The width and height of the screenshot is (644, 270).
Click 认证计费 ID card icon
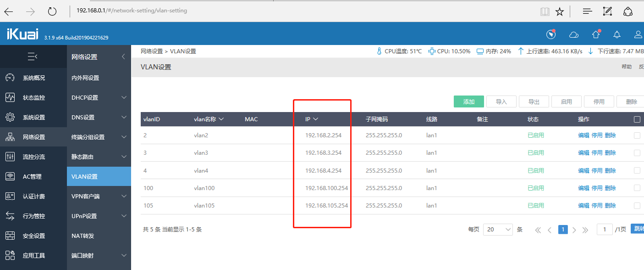[x=10, y=196]
